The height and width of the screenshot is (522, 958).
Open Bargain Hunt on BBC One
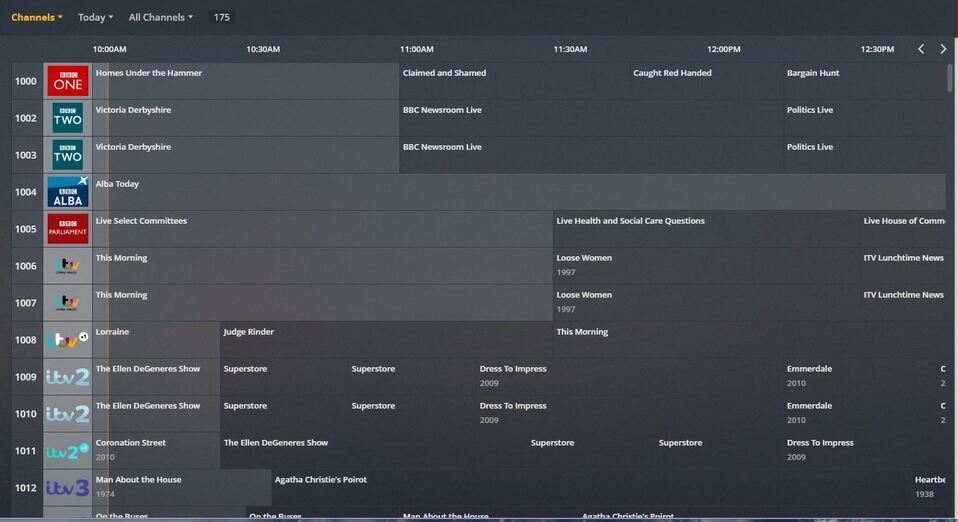click(x=865, y=81)
